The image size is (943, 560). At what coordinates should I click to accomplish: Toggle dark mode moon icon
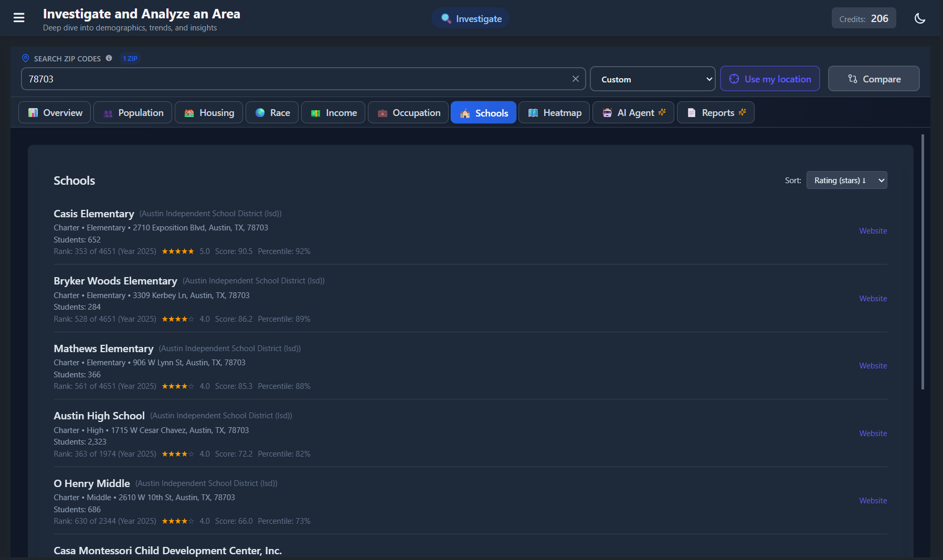pos(919,18)
